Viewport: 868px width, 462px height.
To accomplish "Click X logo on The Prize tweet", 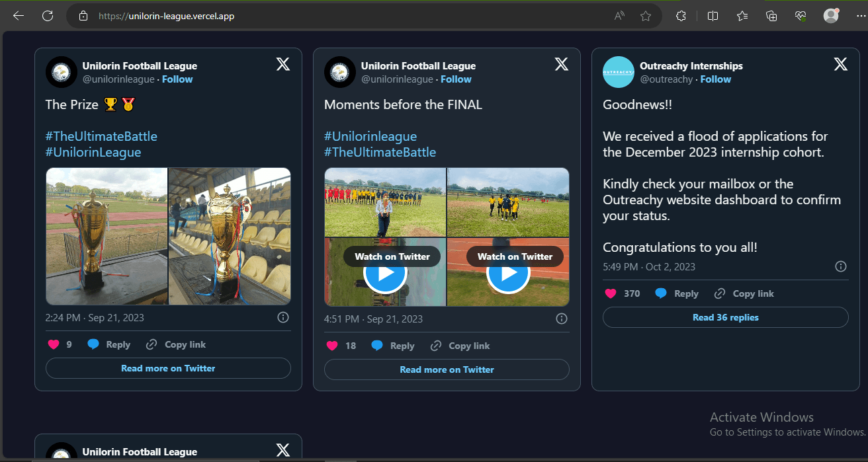I will click(x=282, y=64).
